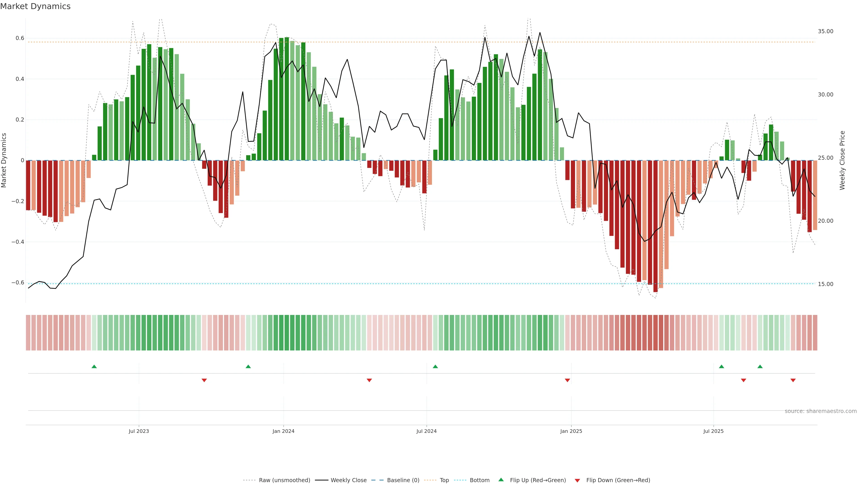Click the darkest red heatmap strip cell
This screenshot has height=488, width=868.
[x=655, y=333]
